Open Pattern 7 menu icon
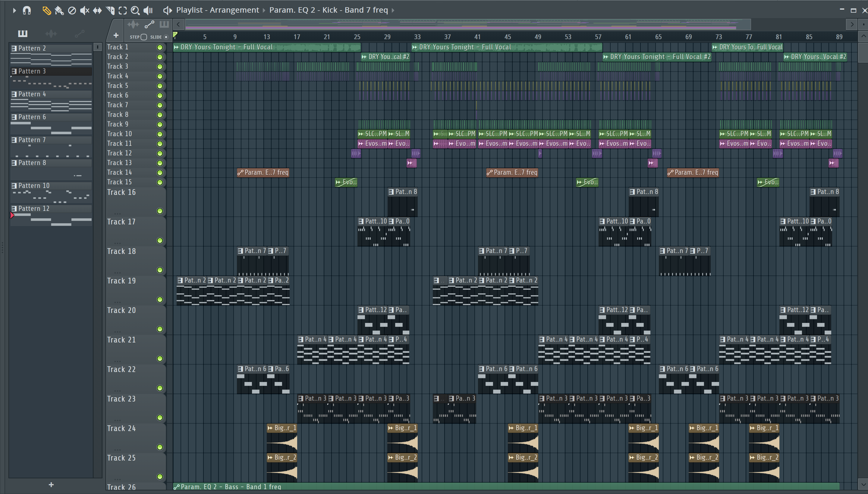The image size is (868, 494). point(14,140)
